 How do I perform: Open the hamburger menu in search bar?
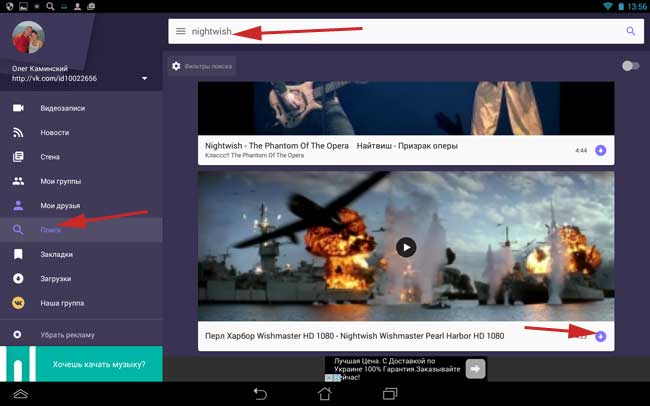180,31
